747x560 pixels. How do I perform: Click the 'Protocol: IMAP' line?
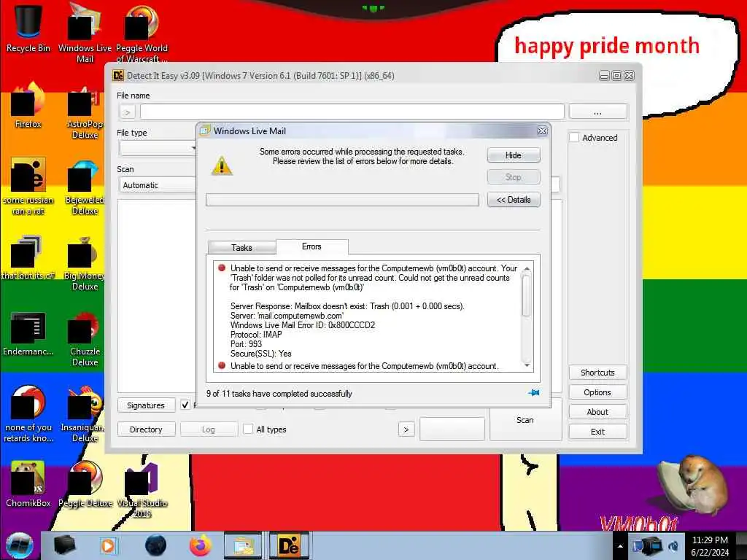pos(256,334)
